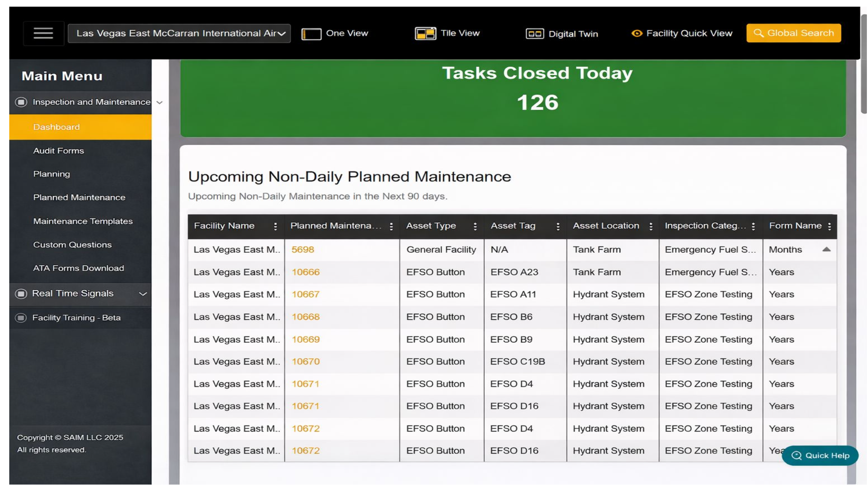Switch to One View
This screenshot has width=868, height=492.
335,33
